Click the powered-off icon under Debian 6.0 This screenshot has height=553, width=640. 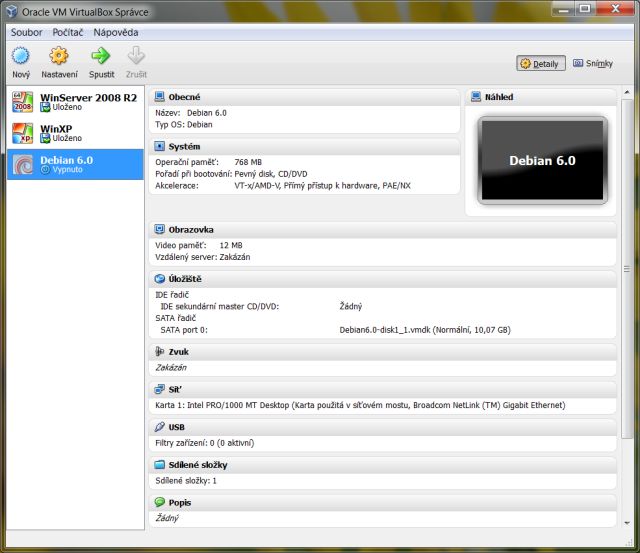(45, 169)
